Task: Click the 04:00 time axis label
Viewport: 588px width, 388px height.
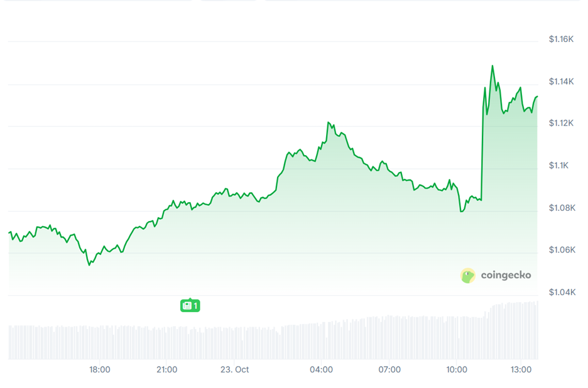Action: pyautogui.click(x=322, y=370)
